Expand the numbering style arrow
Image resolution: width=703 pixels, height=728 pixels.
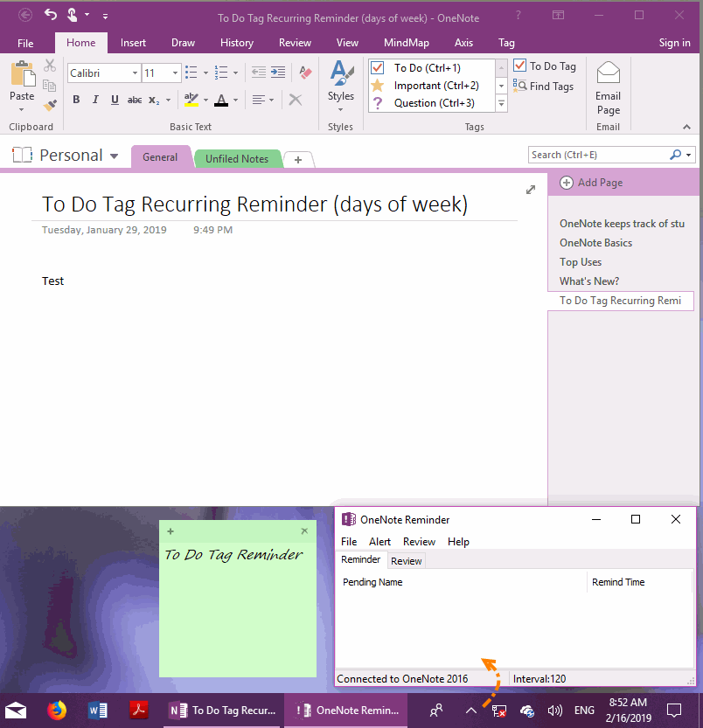click(x=235, y=73)
